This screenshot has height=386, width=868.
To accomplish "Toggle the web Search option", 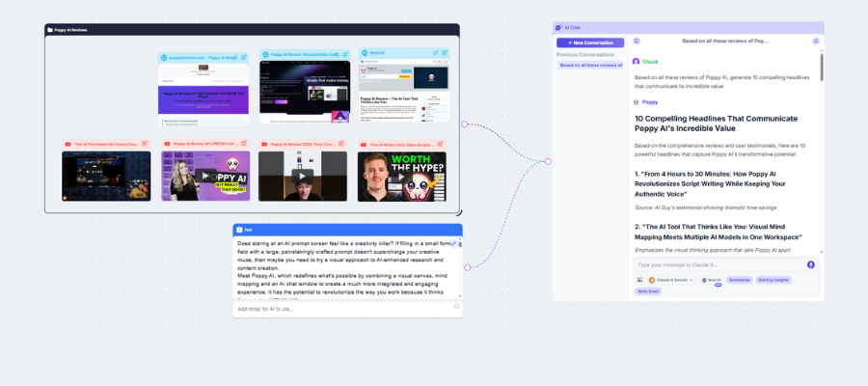I will click(x=712, y=280).
